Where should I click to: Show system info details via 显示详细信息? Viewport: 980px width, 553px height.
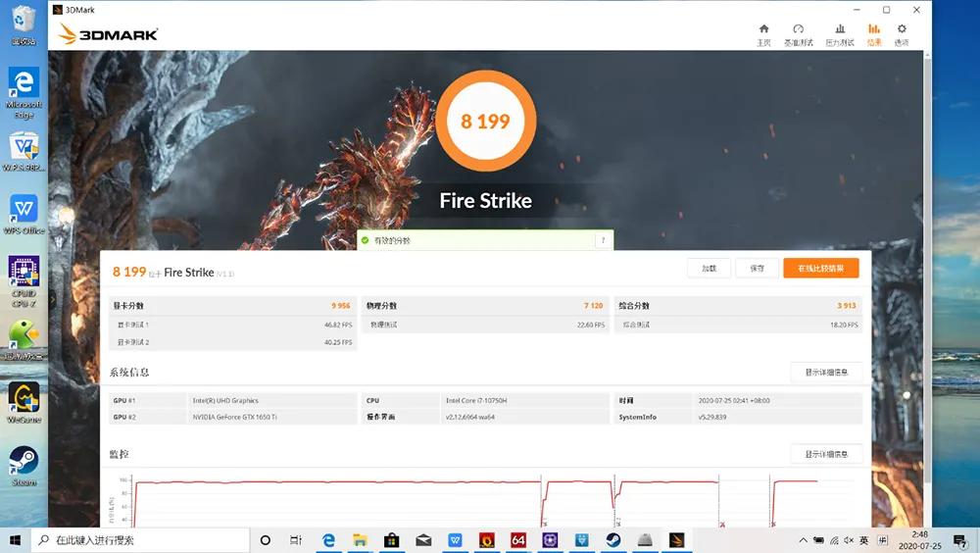[x=826, y=373]
